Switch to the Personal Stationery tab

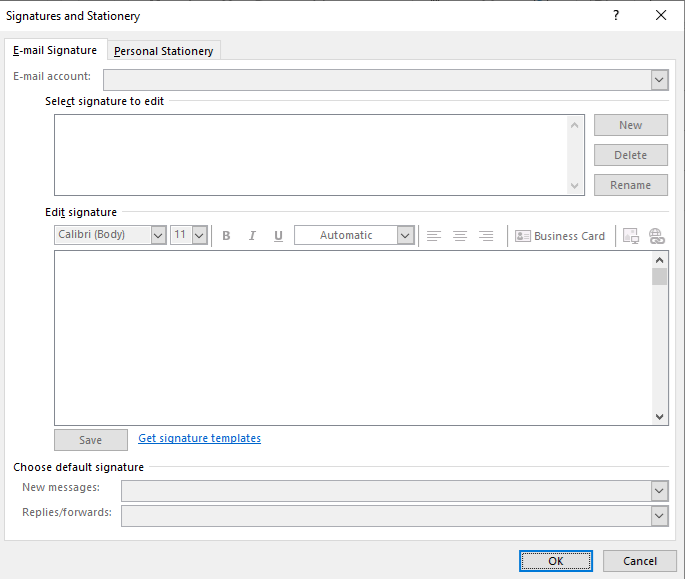click(163, 51)
